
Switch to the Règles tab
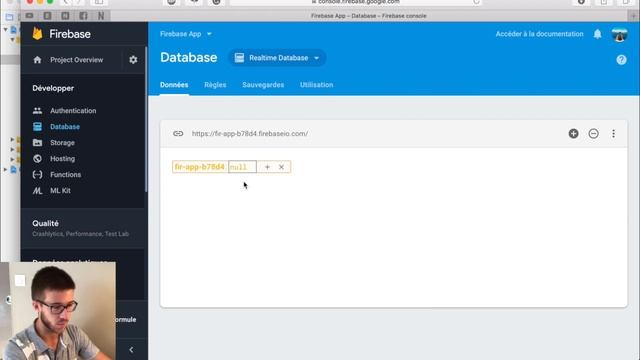pos(215,85)
